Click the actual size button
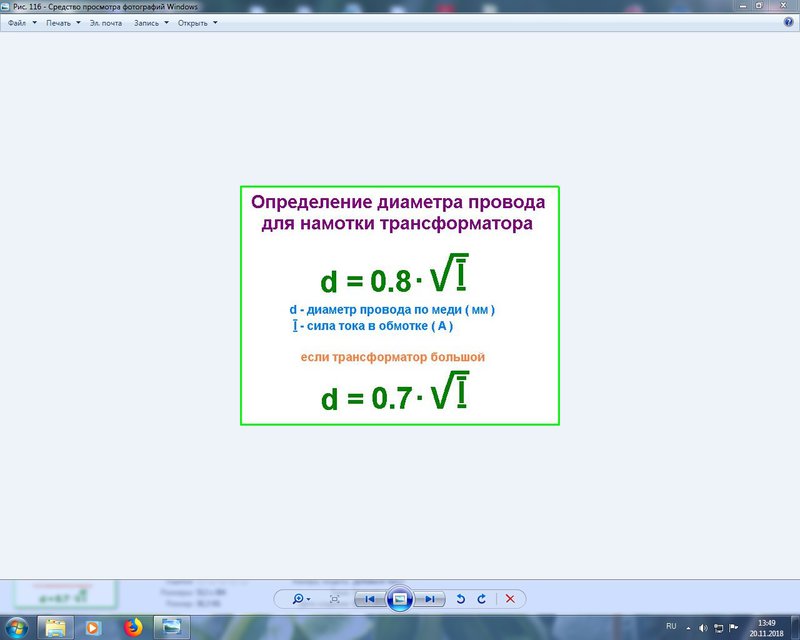Viewport: 800px width, 640px height. (x=335, y=599)
